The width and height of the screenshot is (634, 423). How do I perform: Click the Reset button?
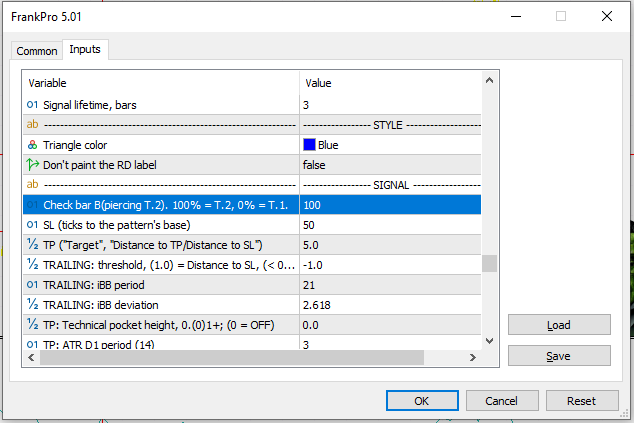pyautogui.click(x=581, y=400)
